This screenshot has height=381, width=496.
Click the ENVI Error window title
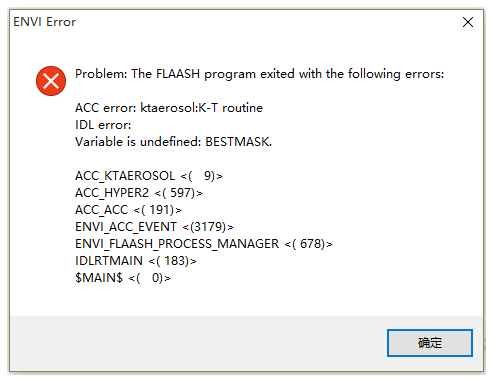(44, 22)
